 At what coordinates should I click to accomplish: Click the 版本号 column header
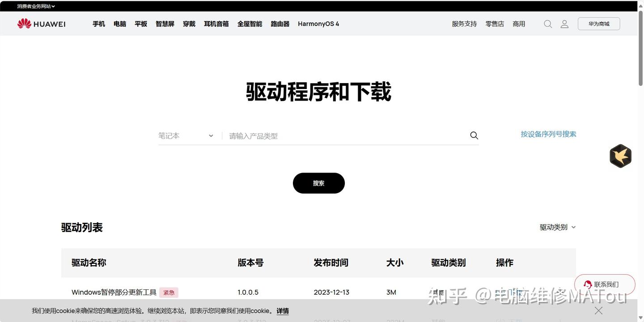click(250, 263)
